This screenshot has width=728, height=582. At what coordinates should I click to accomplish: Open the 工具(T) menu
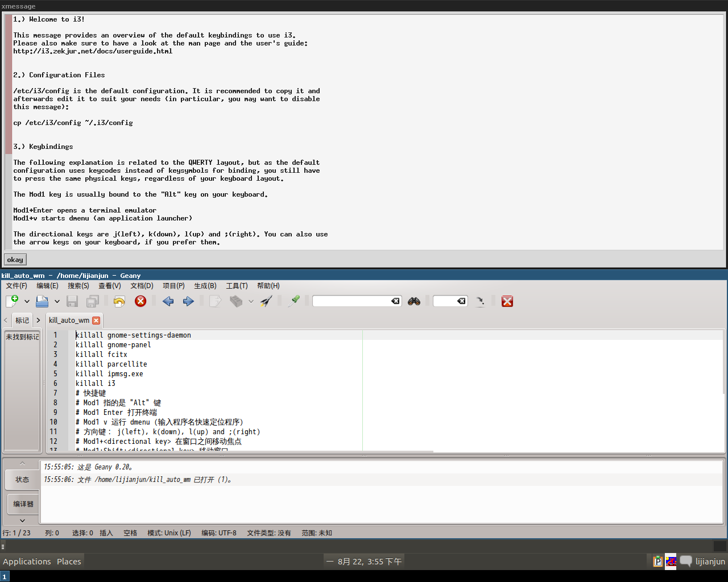pyautogui.click(x=237, y=286)
